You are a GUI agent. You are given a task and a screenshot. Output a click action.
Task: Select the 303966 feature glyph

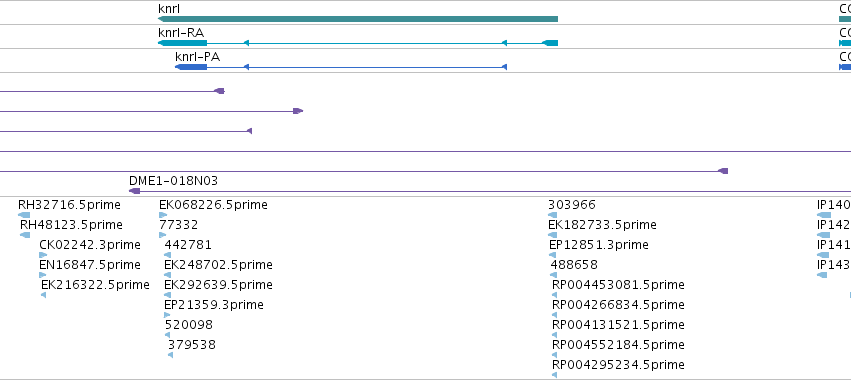click(x=552, y=215)
